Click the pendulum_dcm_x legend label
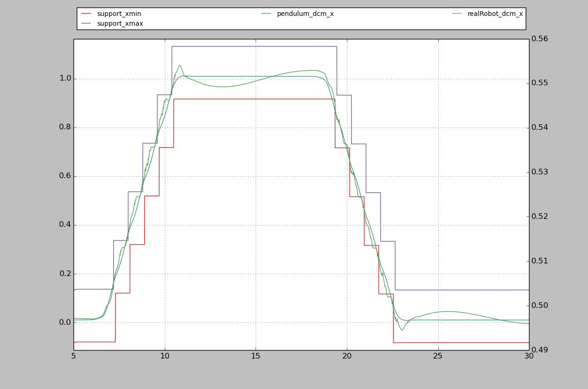 click(x=305, y=14)
